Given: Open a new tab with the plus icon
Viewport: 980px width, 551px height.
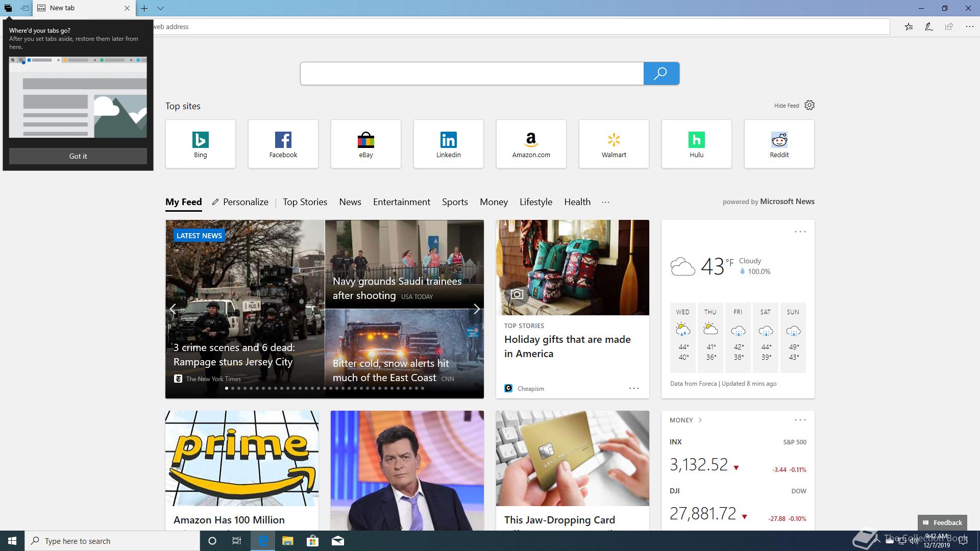Looking at the screenshot, I should 144,8.
